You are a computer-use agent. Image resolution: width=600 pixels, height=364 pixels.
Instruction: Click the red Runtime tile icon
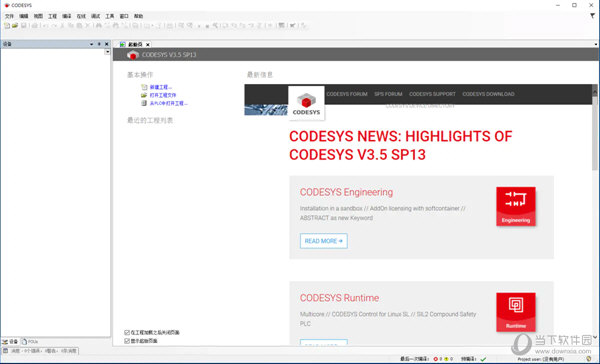click(516, 312)
